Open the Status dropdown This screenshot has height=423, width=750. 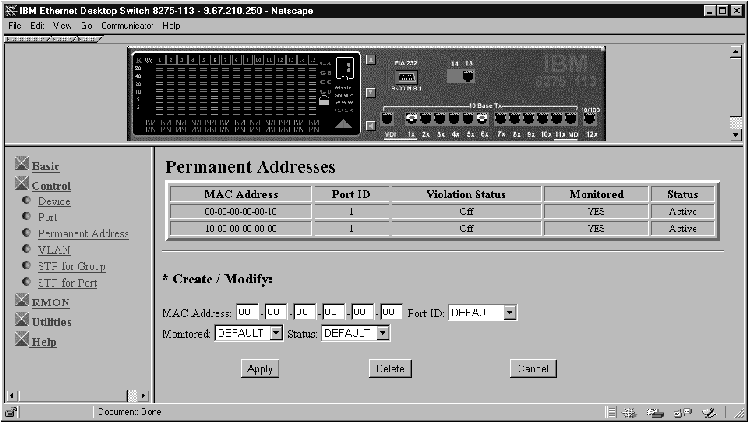tap(382, 333)
